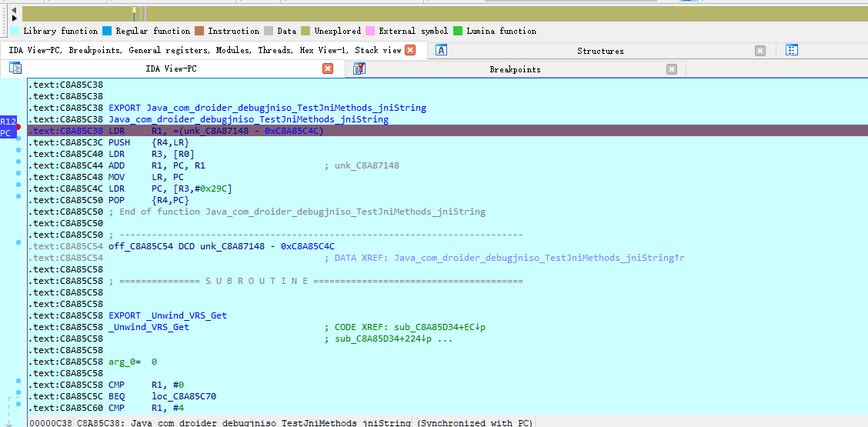Click the CMP R1, #0 instruction
The height and width of the screenshot is (427, 868).
click(146, 385)
